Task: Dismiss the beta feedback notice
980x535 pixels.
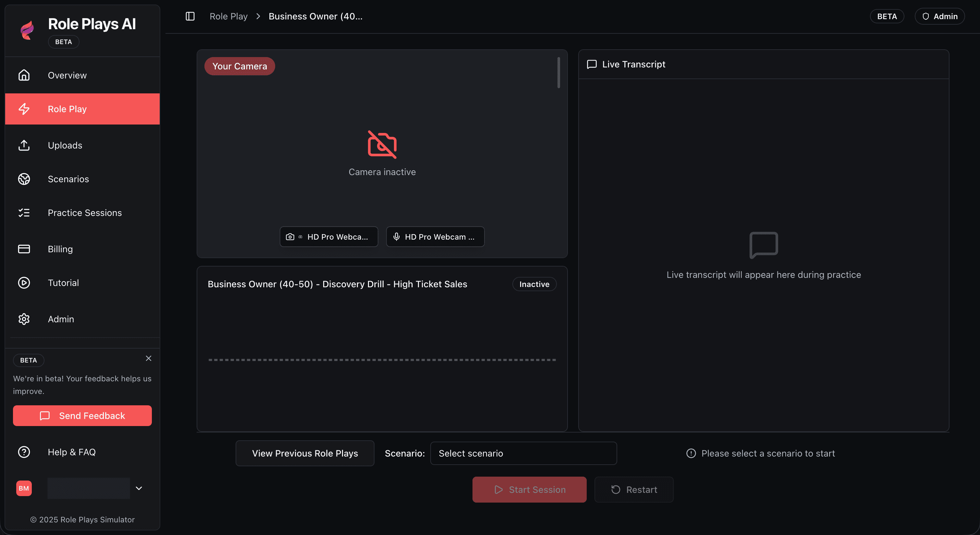Action: (148, 359)
